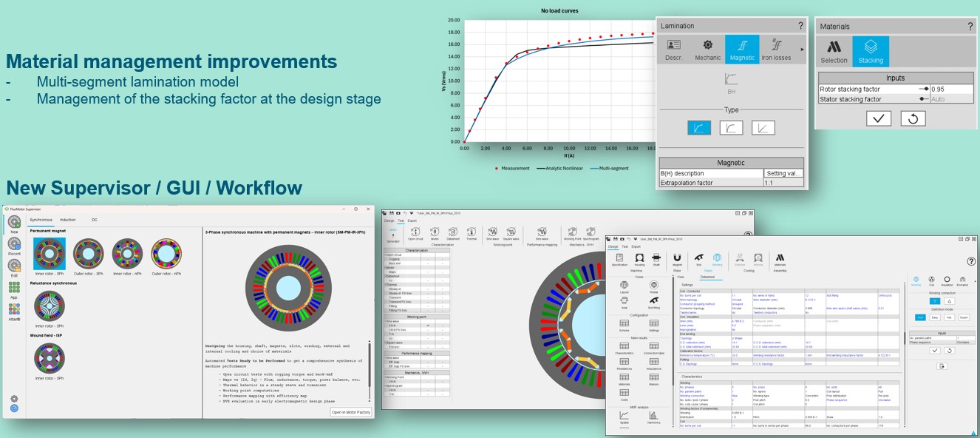
Task: Click the Magnet rotor icon
Action: point(677,260)
